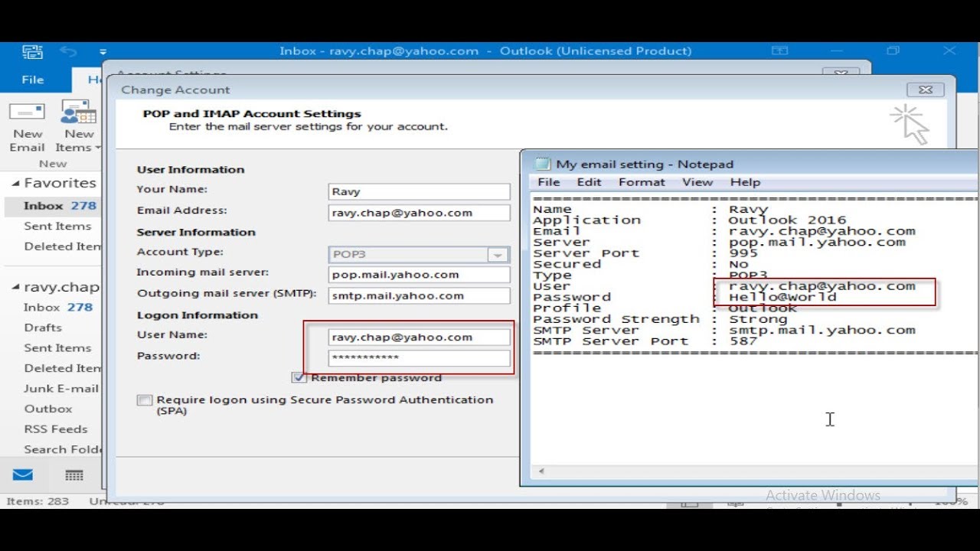Open Notepad File menu
Viewport: 980px width, 551px height.
(548, 182)
